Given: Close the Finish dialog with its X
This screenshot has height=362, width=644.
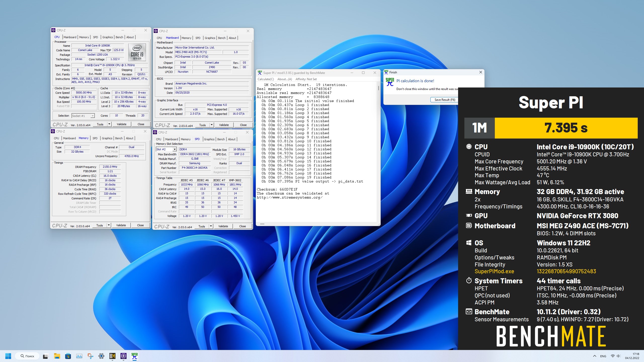Looking at the screenshot, I should click(480, 72).
